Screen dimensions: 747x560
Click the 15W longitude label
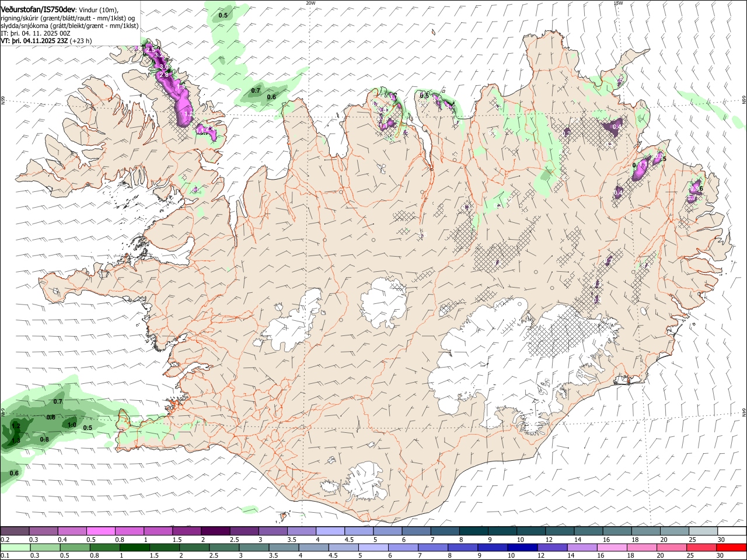(618, 2)
